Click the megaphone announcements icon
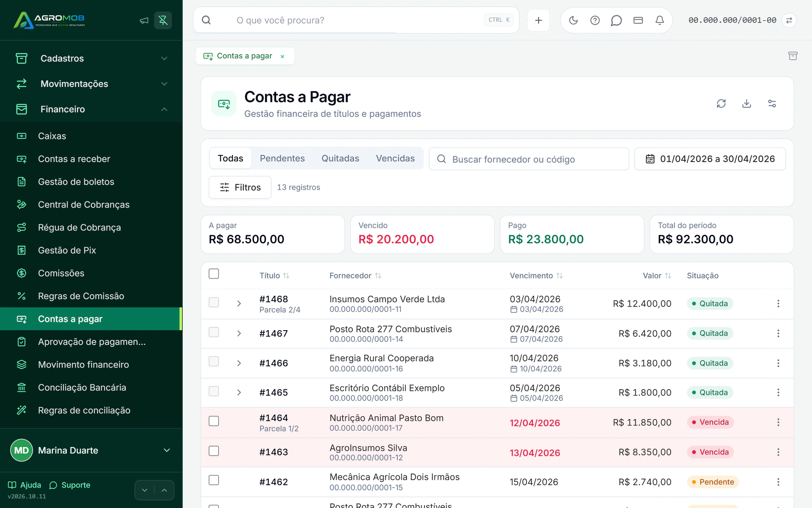Viewport: 812px width, 508px height. [x=144, y=20]
